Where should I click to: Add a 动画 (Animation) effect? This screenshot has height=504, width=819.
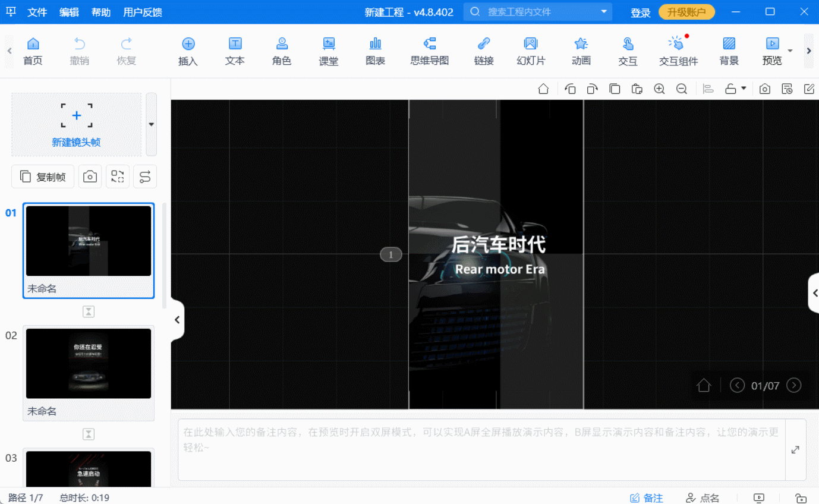point(581,51)
